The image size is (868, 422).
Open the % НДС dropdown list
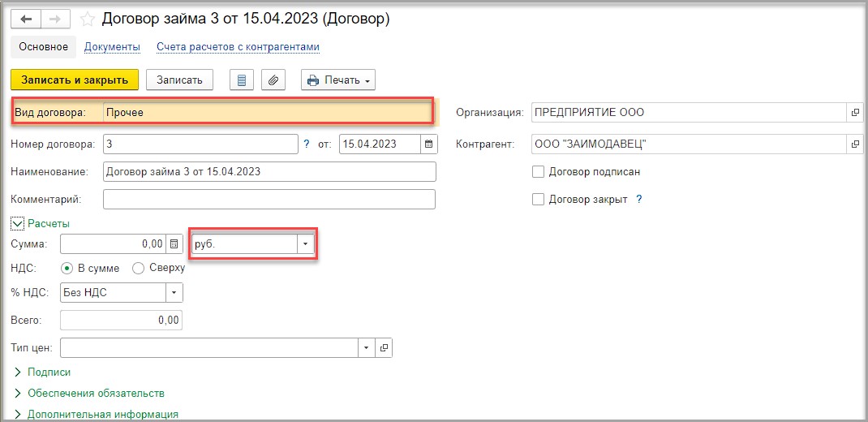pos(174,292)
